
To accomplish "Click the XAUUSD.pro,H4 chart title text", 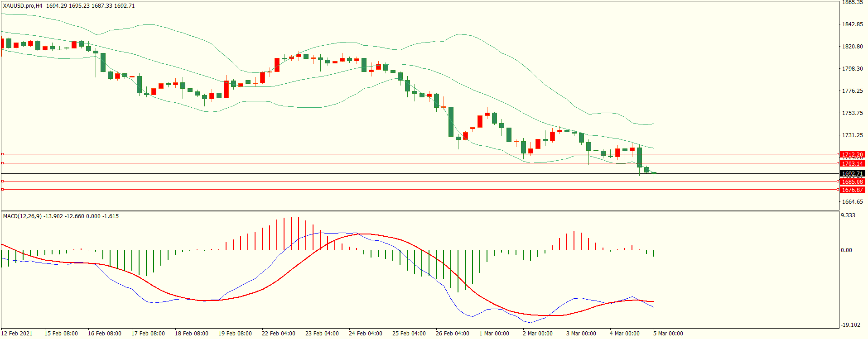I will point(23,6).
